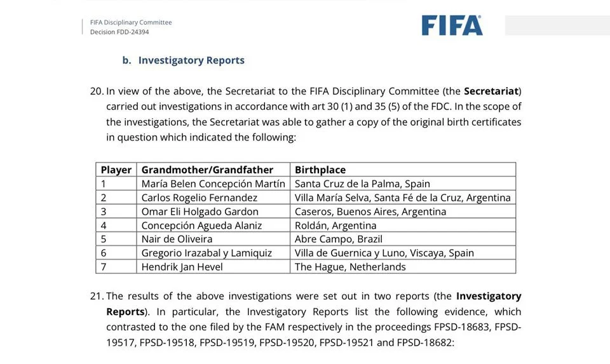Click the "Grandmother/Grandfather" column header

point(207,170)
